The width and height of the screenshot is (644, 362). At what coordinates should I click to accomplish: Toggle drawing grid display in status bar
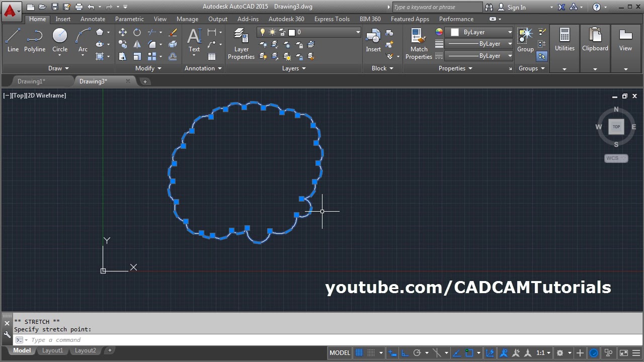click(359, 352)
